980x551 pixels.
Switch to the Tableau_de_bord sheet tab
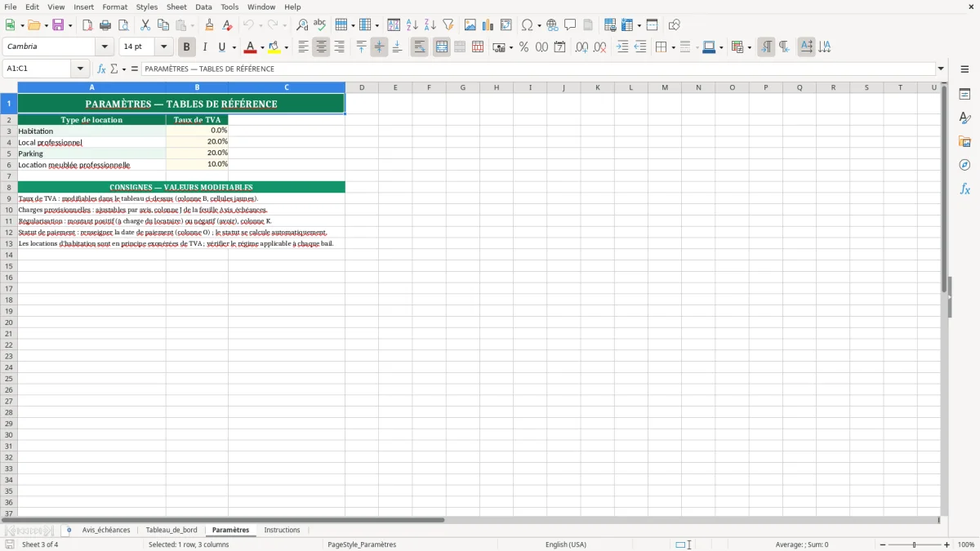(171, 530)
